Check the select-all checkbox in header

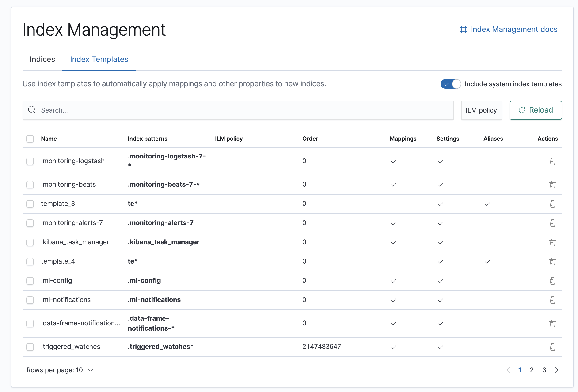click(x=30, y=139)
